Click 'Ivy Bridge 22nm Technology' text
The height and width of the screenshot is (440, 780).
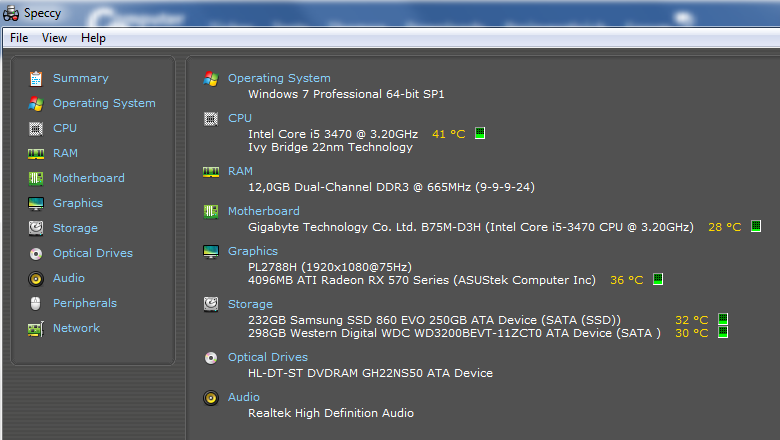tap(330, 147)
